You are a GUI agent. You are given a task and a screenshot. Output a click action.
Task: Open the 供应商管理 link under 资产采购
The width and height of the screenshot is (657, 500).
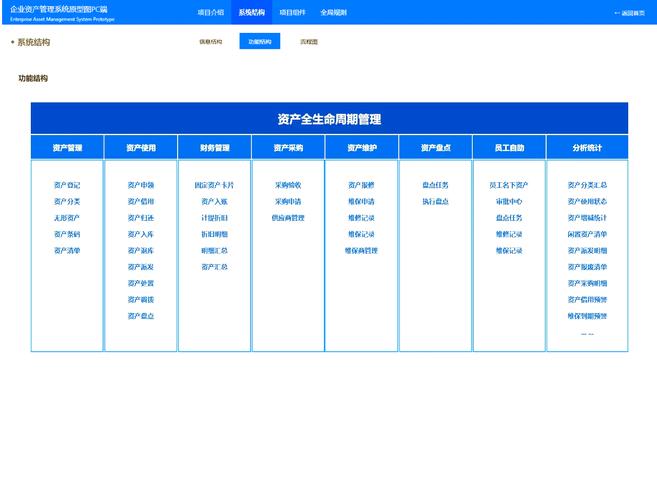288,218
